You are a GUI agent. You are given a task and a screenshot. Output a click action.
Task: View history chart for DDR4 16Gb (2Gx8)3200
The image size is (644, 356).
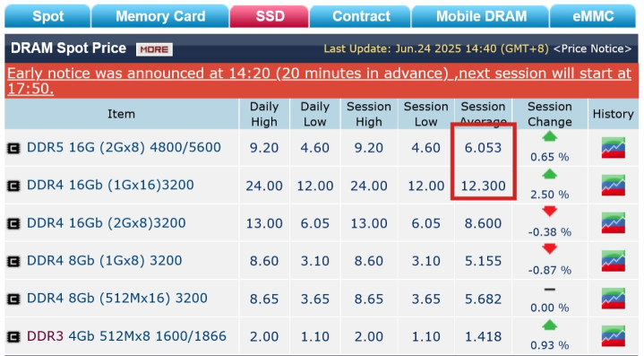point(614,223)
